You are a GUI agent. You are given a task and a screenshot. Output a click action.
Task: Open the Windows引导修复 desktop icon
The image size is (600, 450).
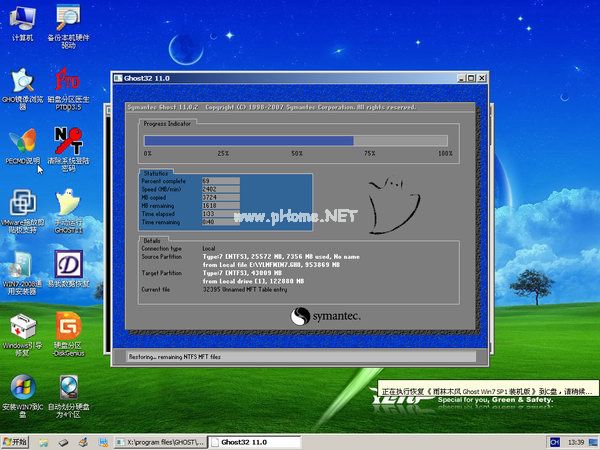pos(21,327)
